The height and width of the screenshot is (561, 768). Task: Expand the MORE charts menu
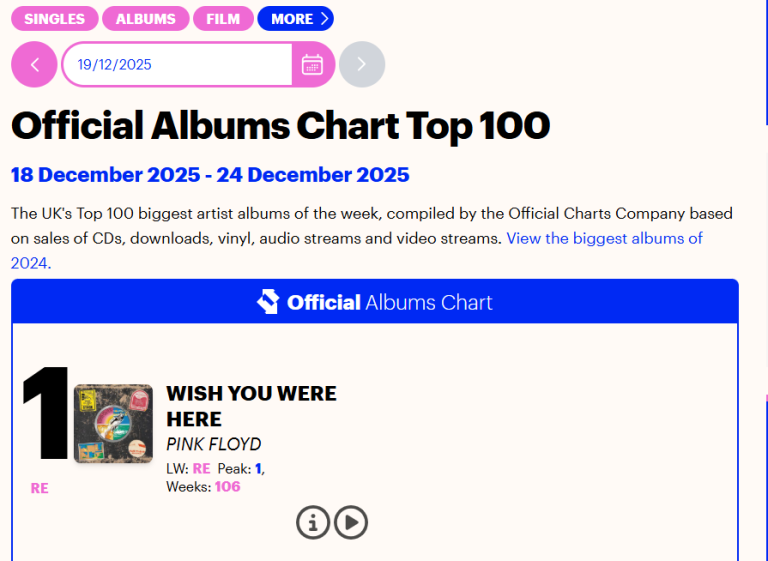coord(295,19)
